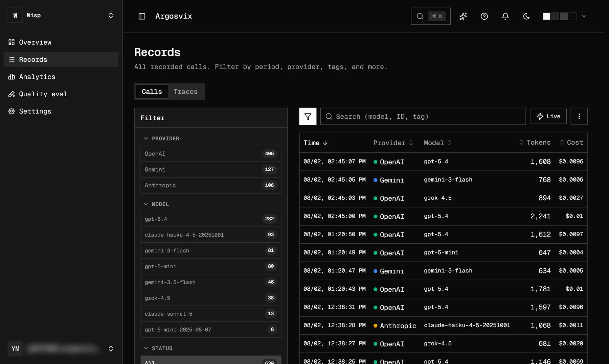Select the white theme color swatch

coord(546,16)
